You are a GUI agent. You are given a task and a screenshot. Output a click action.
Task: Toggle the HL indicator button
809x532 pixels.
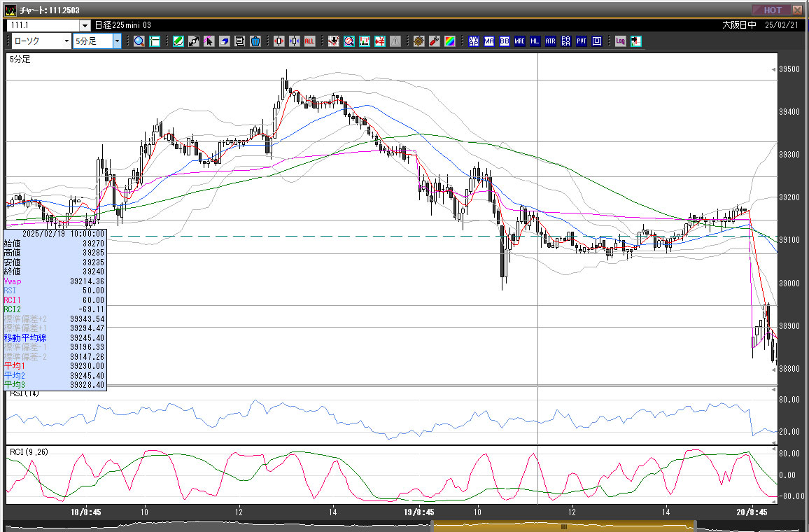pyautogui.click(x=535, y=41)
